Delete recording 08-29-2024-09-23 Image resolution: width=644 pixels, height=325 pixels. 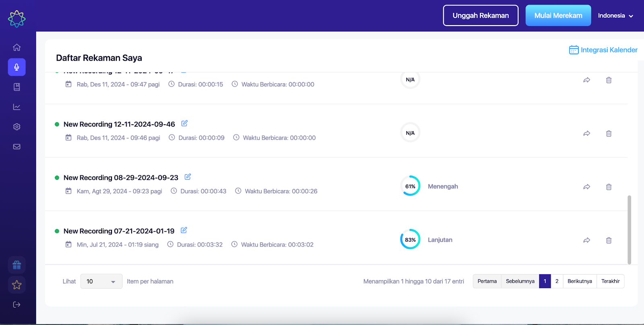pyautogui.click(x=609, y=187)
